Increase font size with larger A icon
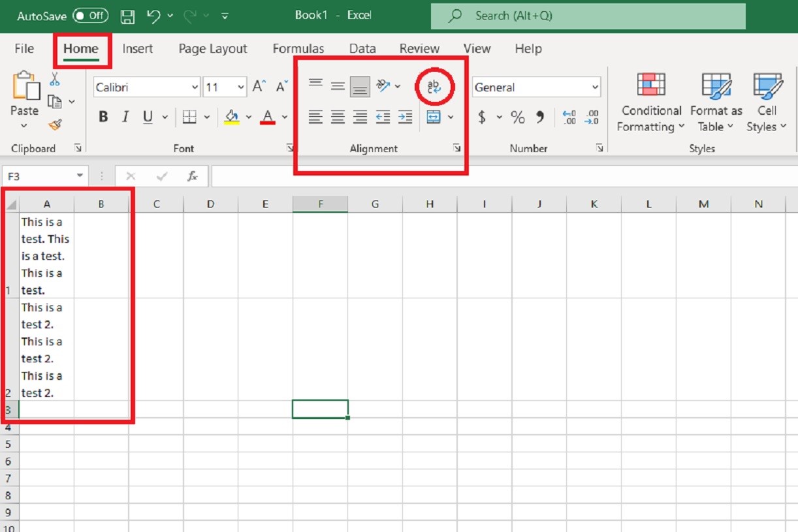 (259, 87)
